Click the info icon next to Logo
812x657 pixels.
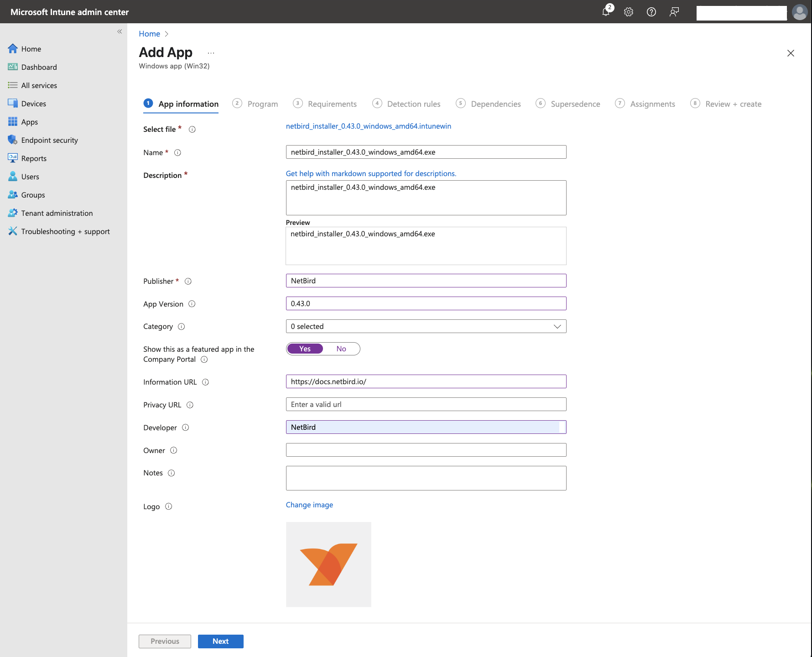coord(168,506)
